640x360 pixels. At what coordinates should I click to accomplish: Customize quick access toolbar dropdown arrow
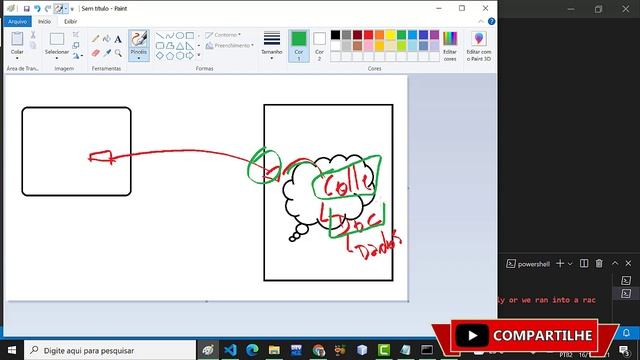(x=72, y=9)
